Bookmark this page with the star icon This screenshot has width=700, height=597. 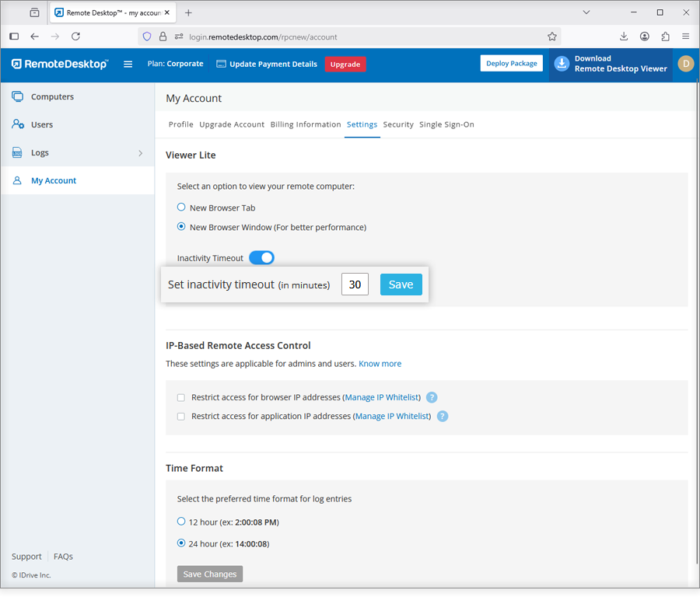click(x=552, y=37)
